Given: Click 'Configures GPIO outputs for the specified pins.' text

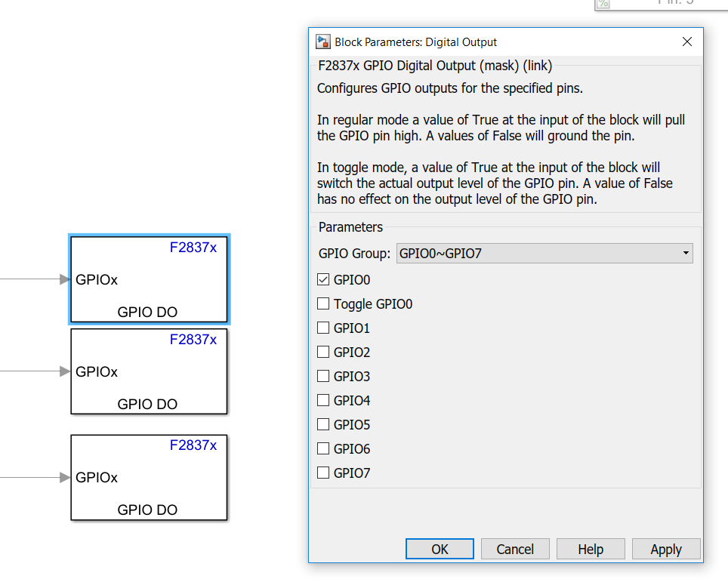Looking at the screenshot, I should tap(450, 88).
